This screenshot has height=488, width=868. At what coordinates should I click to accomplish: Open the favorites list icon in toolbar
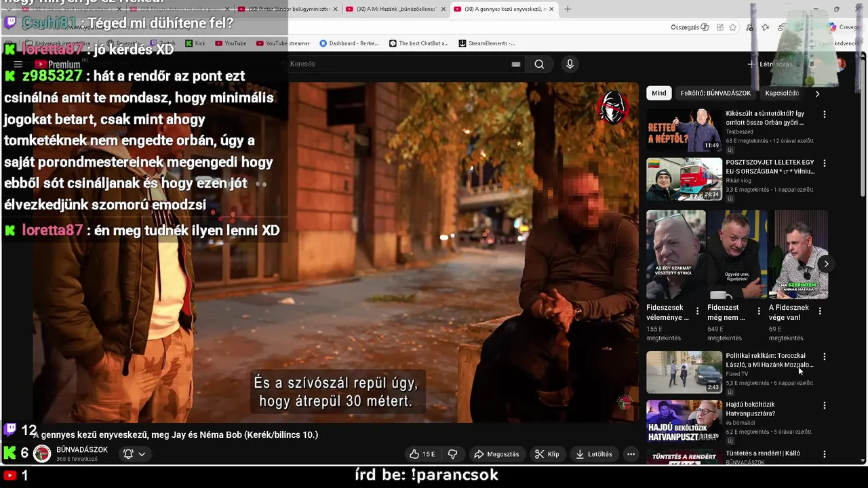tap(766, 27)
